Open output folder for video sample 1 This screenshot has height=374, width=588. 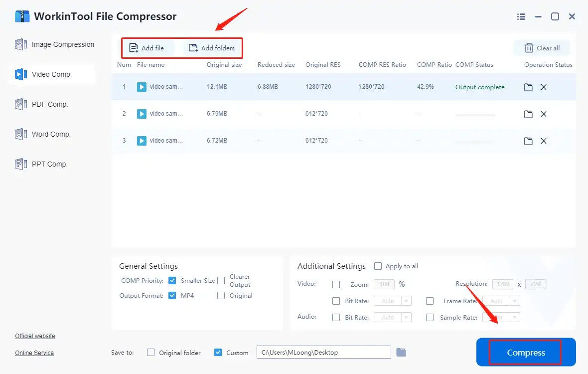pos(528,86)
